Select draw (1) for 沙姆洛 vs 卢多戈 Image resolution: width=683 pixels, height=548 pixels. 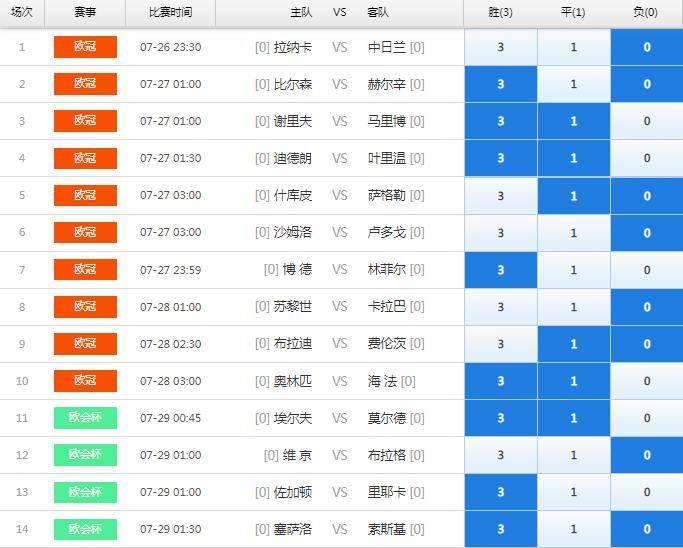pyautogui.click(x=574, y=233)
